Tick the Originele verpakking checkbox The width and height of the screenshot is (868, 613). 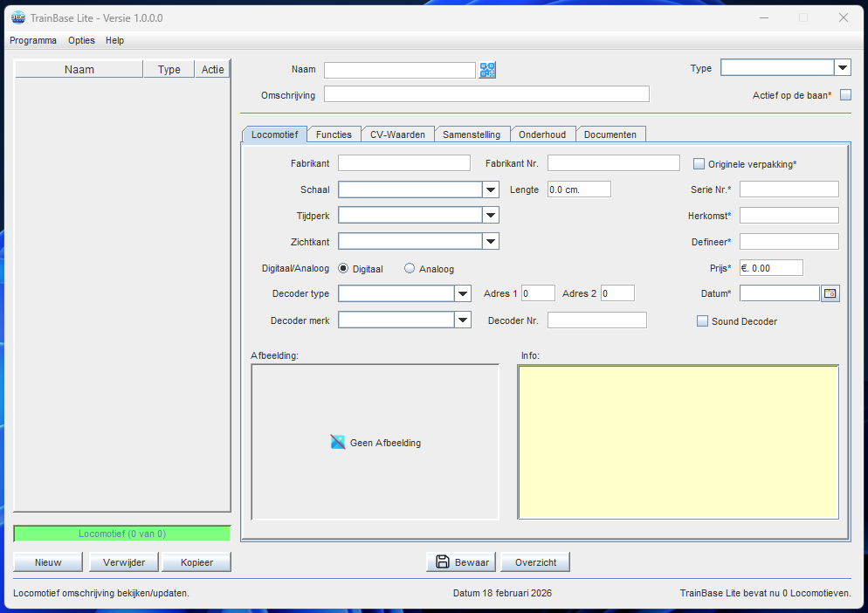699,163
